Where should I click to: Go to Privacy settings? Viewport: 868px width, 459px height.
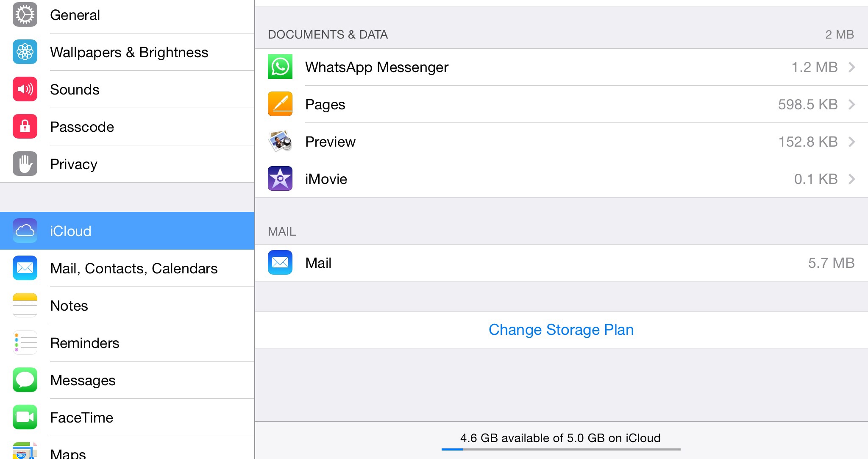coord(127,164)
